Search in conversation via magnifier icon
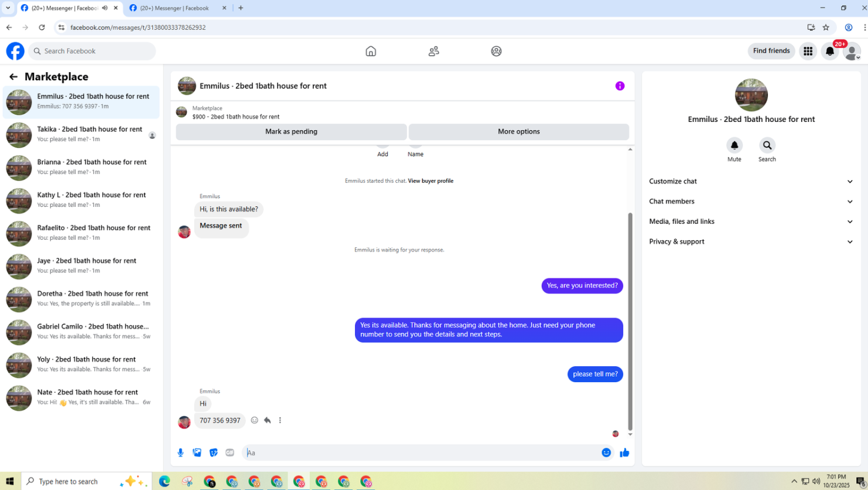Image resolution: width=868 pixels, height=490 pixels. pyautogui.click(x=767, y=145)
